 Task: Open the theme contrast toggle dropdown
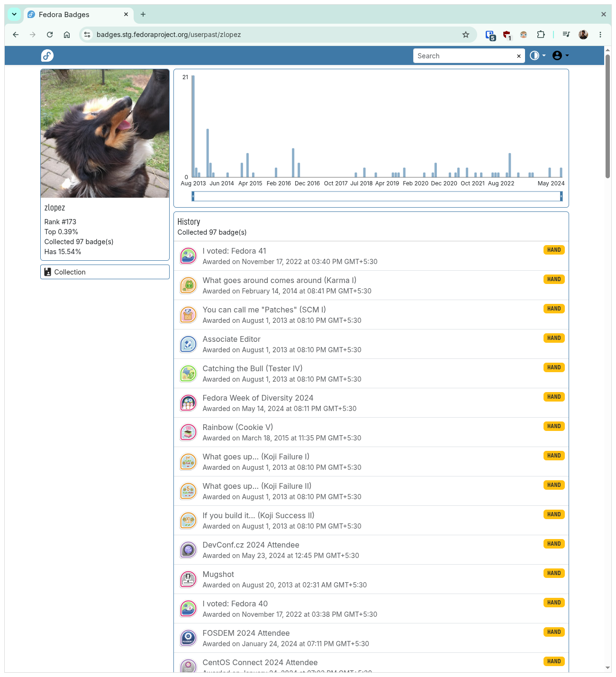[x=537, y=56]
